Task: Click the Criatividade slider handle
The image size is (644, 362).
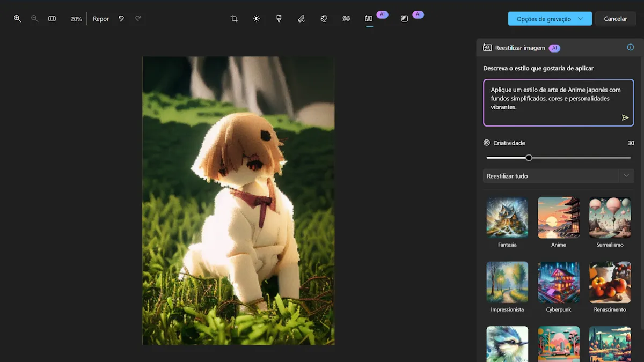Action: (529, 158)
